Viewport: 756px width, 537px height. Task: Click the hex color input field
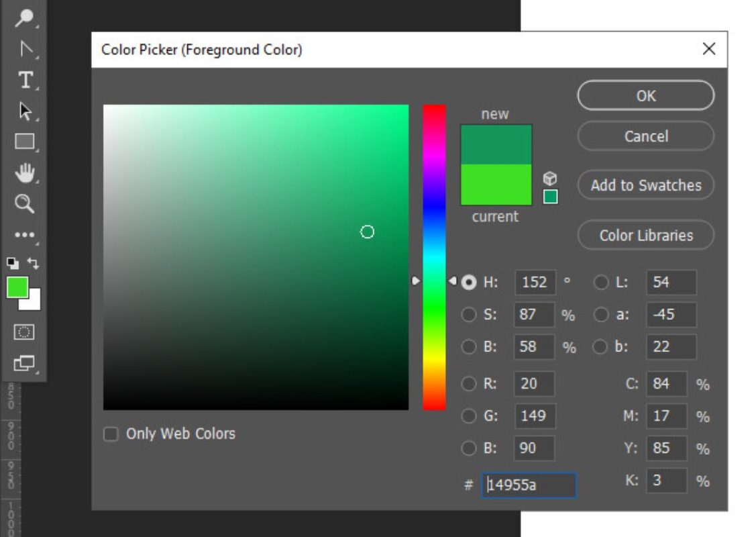[x=529, y=485]
